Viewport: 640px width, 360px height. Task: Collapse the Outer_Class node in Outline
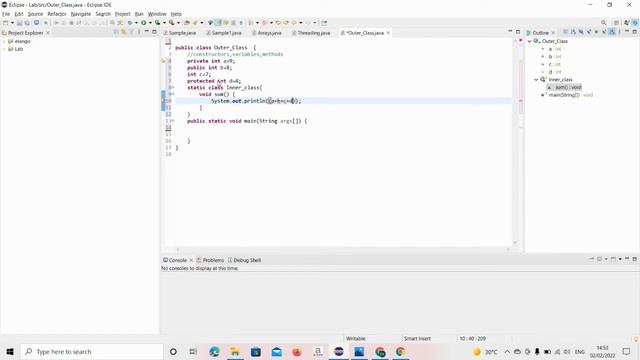pos(529,41)
